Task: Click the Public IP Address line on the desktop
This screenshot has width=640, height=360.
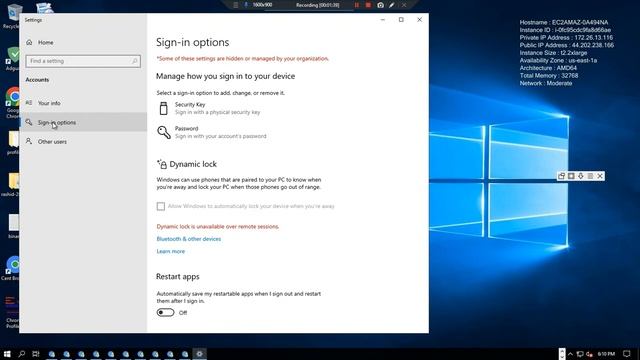Action: pos(567,45)
